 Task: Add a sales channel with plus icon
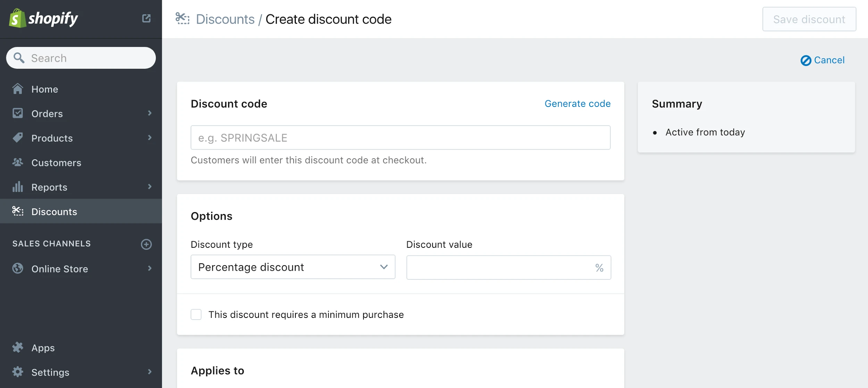146,244
